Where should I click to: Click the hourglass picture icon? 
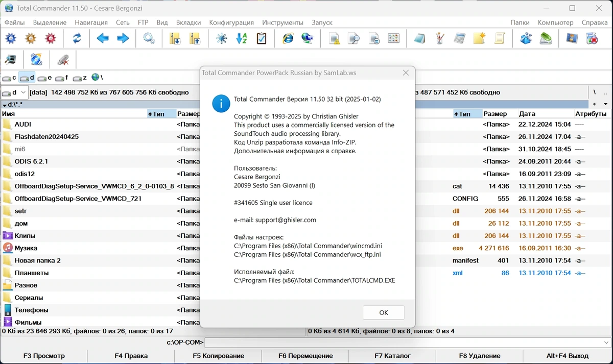pos(572,38)
